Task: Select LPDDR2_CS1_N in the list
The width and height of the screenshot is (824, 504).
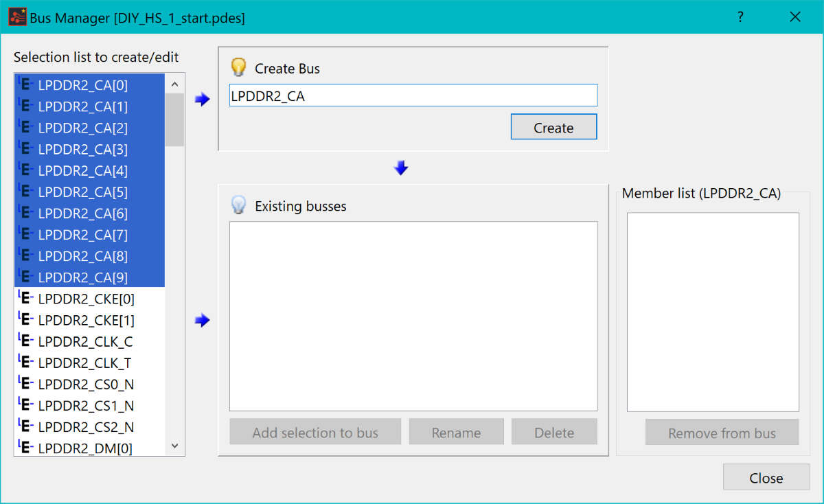Action: [x=89, y=404]
